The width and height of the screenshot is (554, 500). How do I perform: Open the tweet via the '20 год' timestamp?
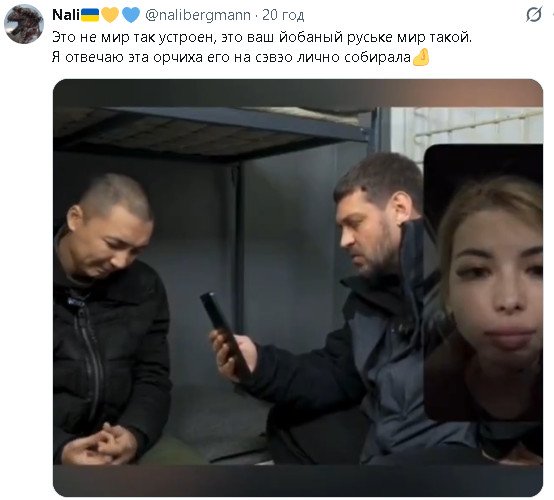pyautogui.click(x=283, y=15)
